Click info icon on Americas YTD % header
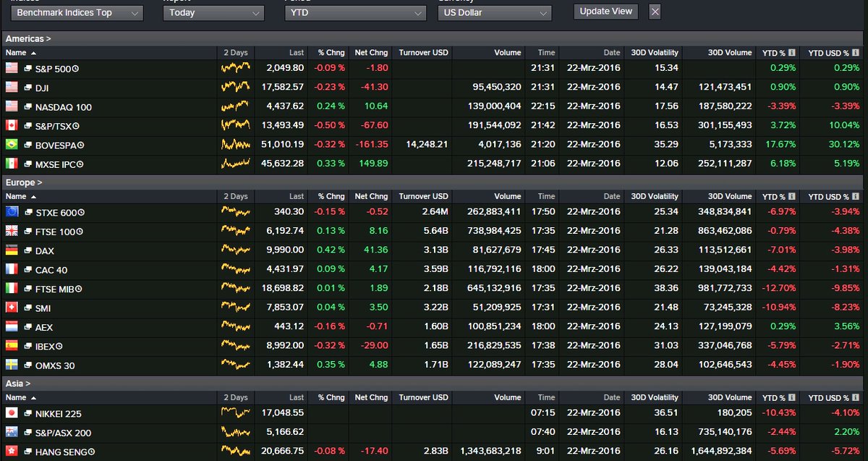Image resolution: width=868 pixels, height=461 pixels. (792, 53)
